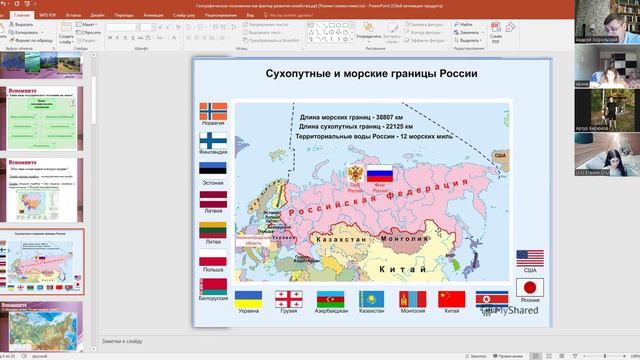Switch to the Слайд-шоу tab

184,15
